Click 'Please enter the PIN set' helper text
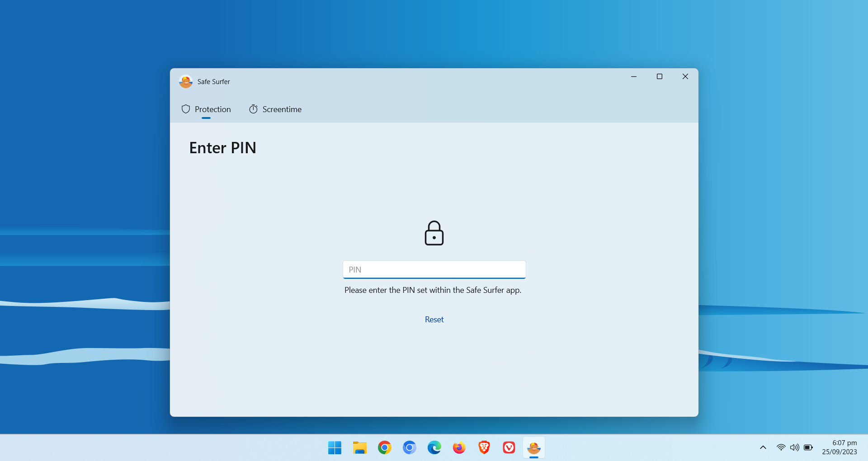The image size is (868, 461). (433, 290)
